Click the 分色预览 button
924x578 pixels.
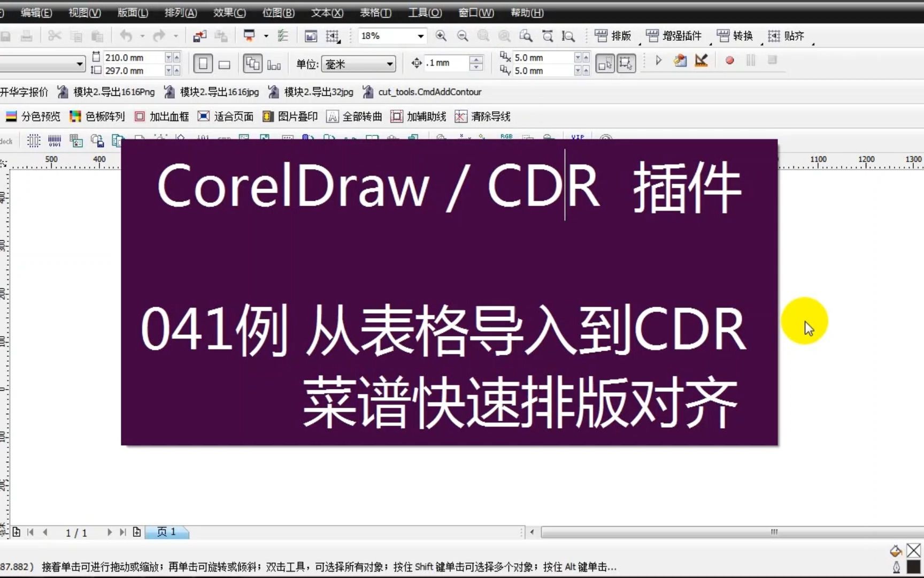point(33,116)
